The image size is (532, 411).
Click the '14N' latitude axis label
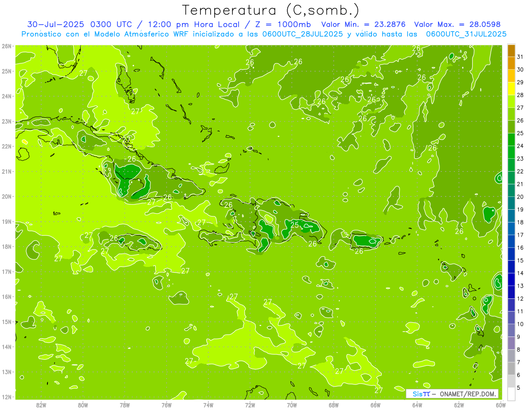tap(6, 347)
